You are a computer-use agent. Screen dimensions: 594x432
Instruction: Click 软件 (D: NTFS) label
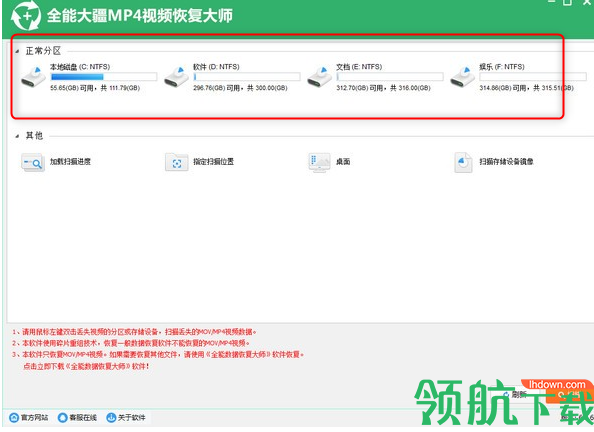point(216,67)
